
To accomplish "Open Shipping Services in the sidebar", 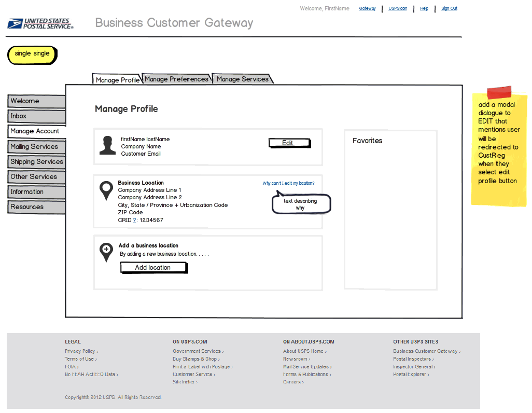I will pyautogui.click(x=36, y=162).
